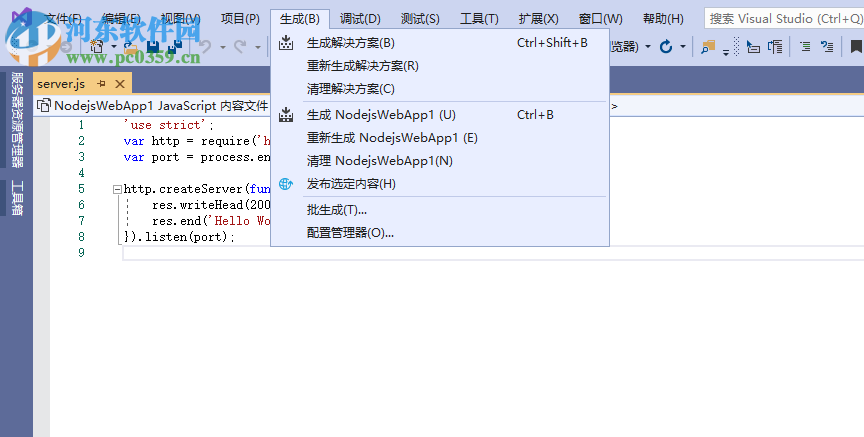Expand the Undo history dropdown
This screenshot has height=437, width=864.
coord(223,47)
